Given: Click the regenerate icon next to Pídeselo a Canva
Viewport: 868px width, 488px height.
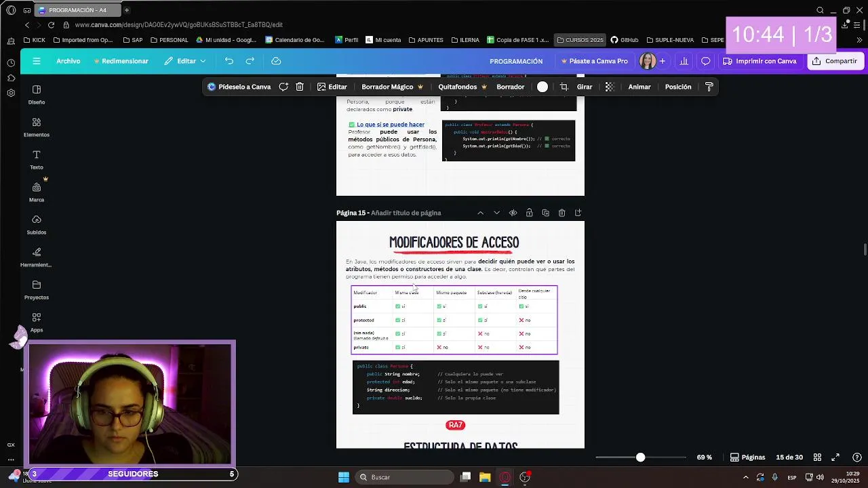Looking at the screenshot, I should pos(283,87).
